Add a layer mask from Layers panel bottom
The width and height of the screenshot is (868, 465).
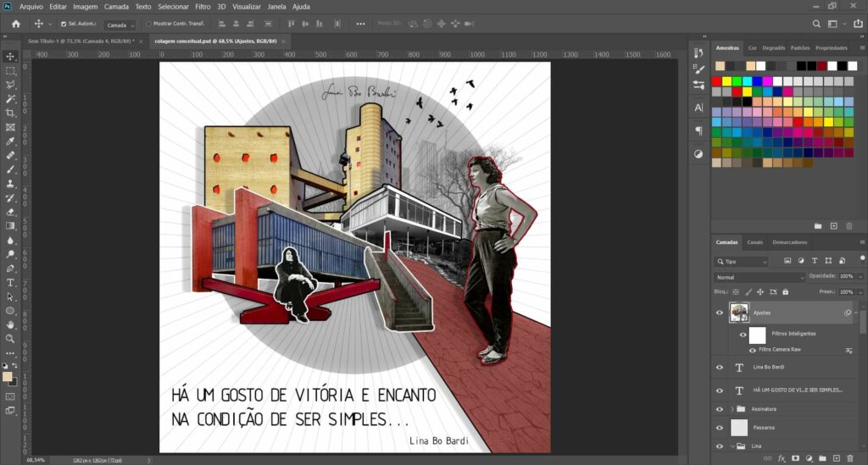pyautogui.click(x=795, y=458)
